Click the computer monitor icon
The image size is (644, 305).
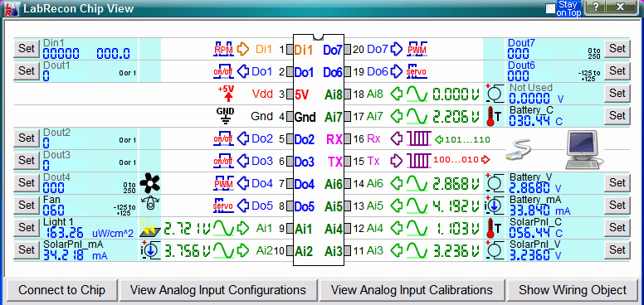584,150
